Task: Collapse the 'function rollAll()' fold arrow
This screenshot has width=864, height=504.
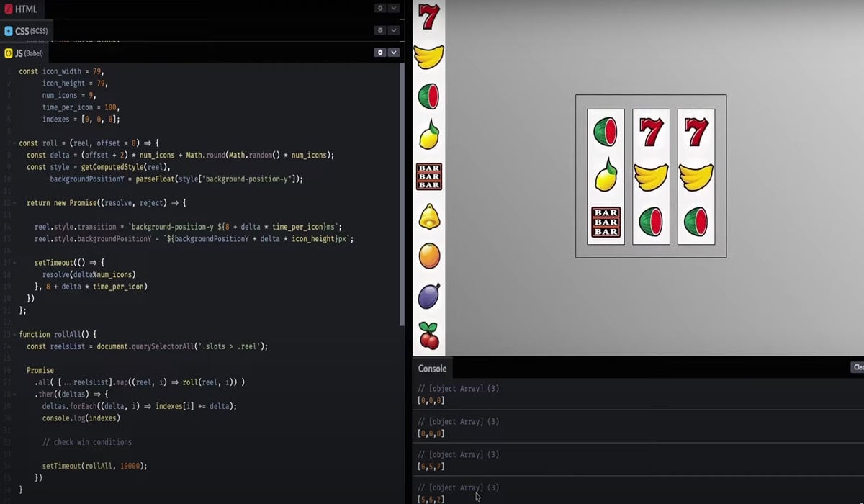Action: click(14, 334)
